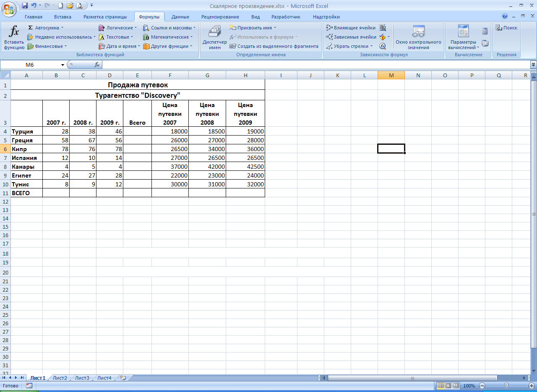Open Дата и время functions
537x392 pixels.
[x=120, y=46]
